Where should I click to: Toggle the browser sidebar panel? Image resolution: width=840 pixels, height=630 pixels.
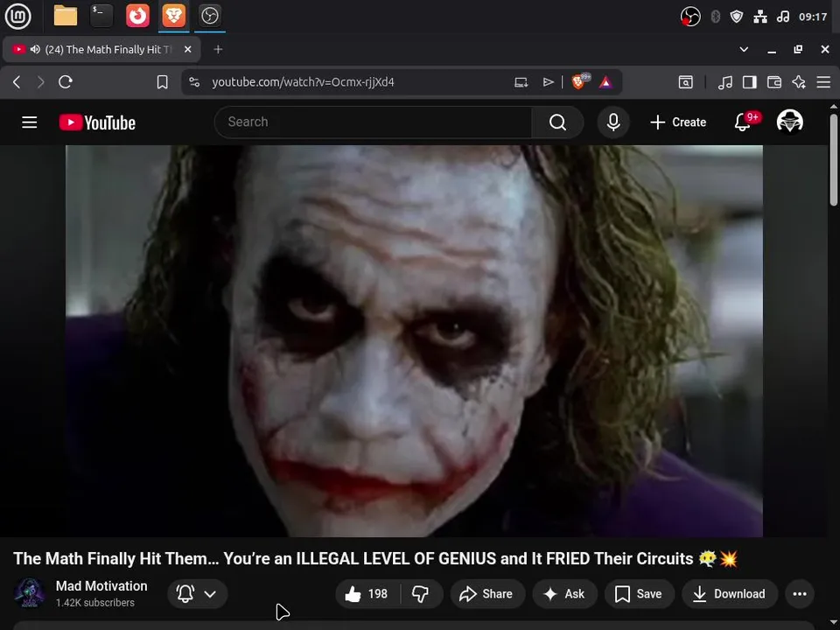coord(750,82)
